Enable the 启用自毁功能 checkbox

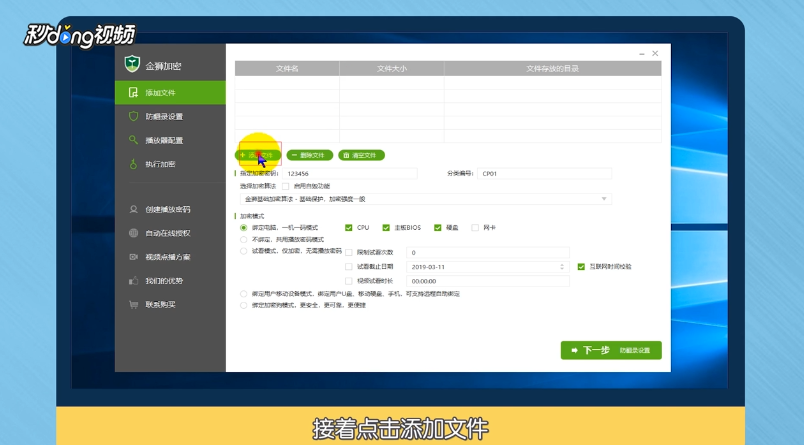286,186
